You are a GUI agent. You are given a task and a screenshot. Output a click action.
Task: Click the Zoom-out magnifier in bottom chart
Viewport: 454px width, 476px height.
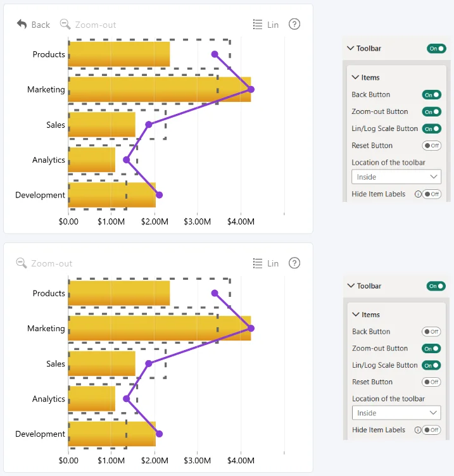coord(22,263)
